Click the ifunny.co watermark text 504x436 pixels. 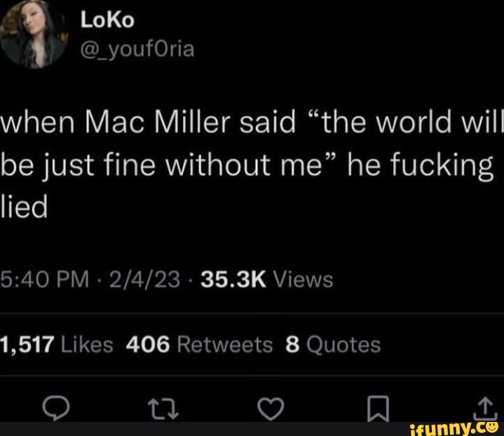click(x=448, y=429)
